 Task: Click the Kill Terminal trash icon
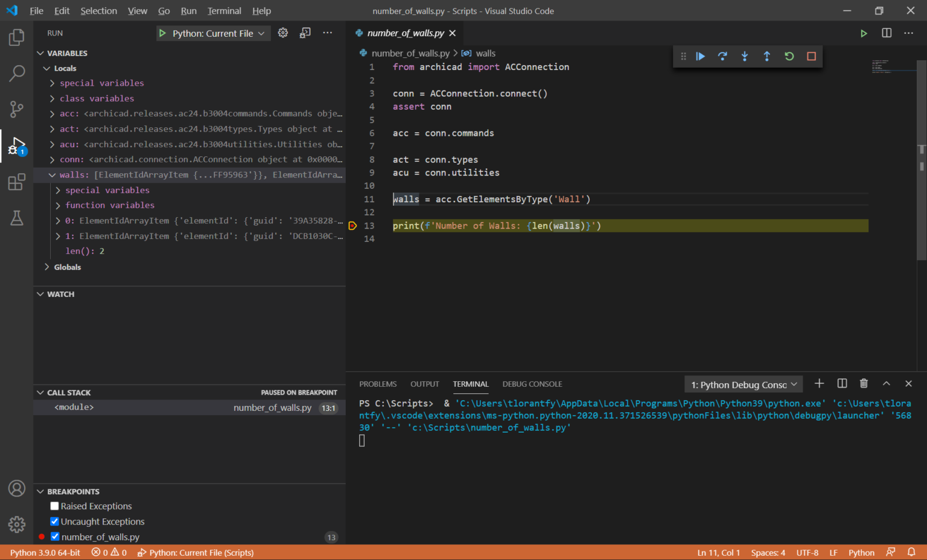(864, 383)
